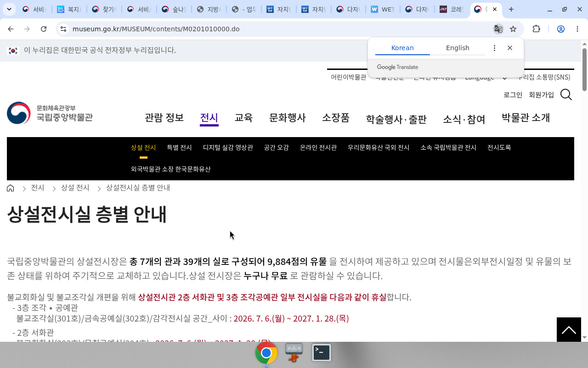Click the scrollbar down arrow
Screen dimensions: 588x368
click(x=584, y=337)
